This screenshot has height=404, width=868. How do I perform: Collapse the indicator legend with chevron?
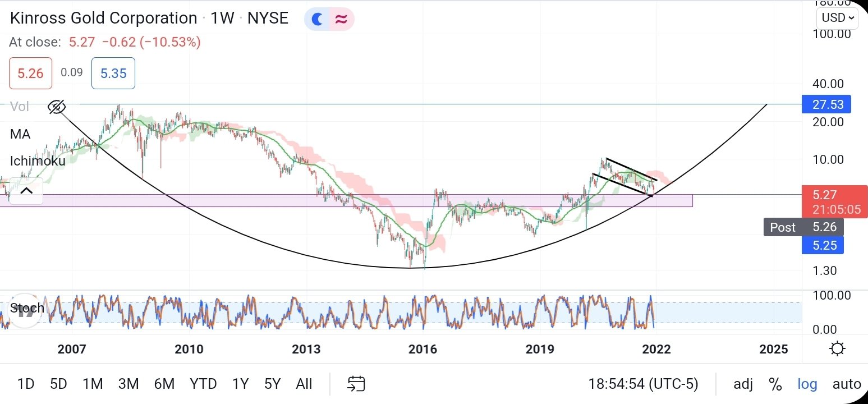tap(26, 191)
